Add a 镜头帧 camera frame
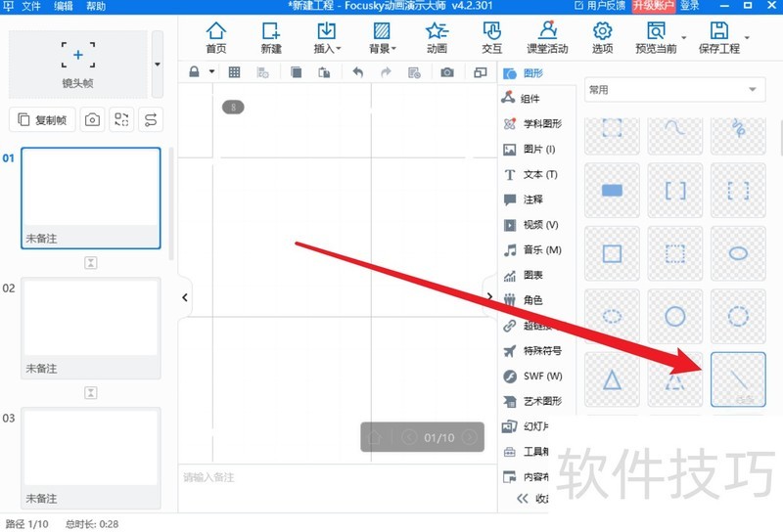This screenshot has height=532, width=783. pos(78,64)
